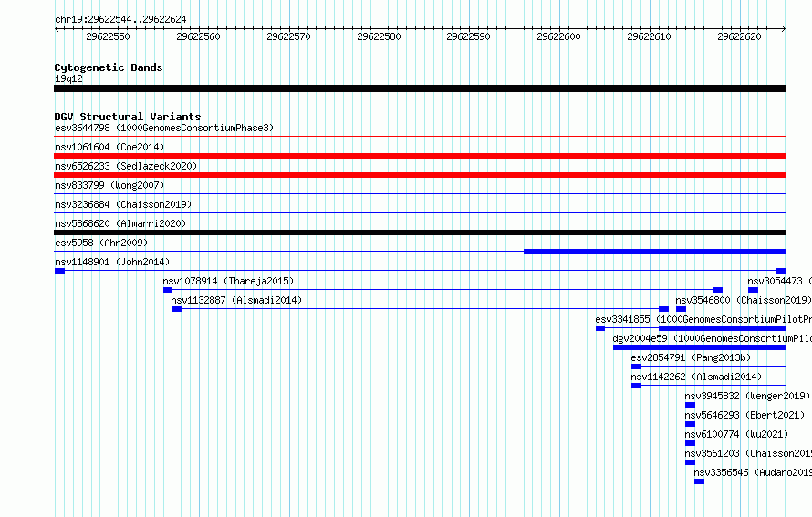The height and width of the screenshot is (517, 812).
Task: Select the nsv6526233 (Sedlazeck2020) label
Action: tap(126, 166)
